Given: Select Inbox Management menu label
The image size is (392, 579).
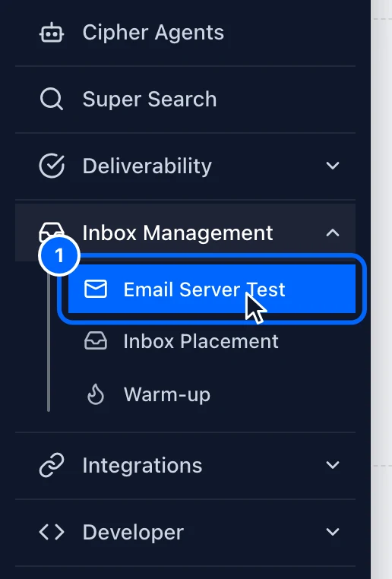Looking at the screenshot, I should click(x=178, y=233).
